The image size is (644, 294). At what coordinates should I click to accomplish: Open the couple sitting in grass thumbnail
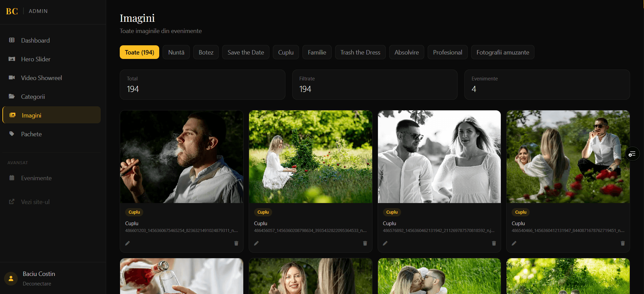pyautogui.click(x=568, y=157)
